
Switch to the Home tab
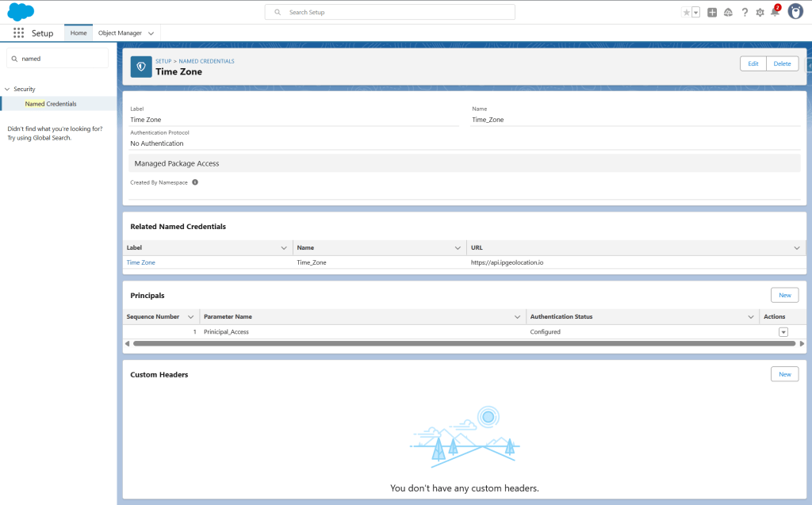click(x=79, y=33)
